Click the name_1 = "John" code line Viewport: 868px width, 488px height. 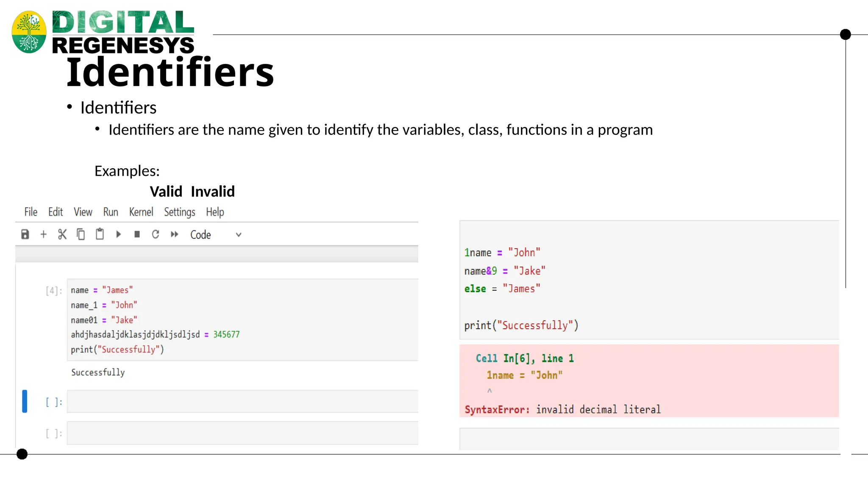pyautogui.click(x=104, y=305)
